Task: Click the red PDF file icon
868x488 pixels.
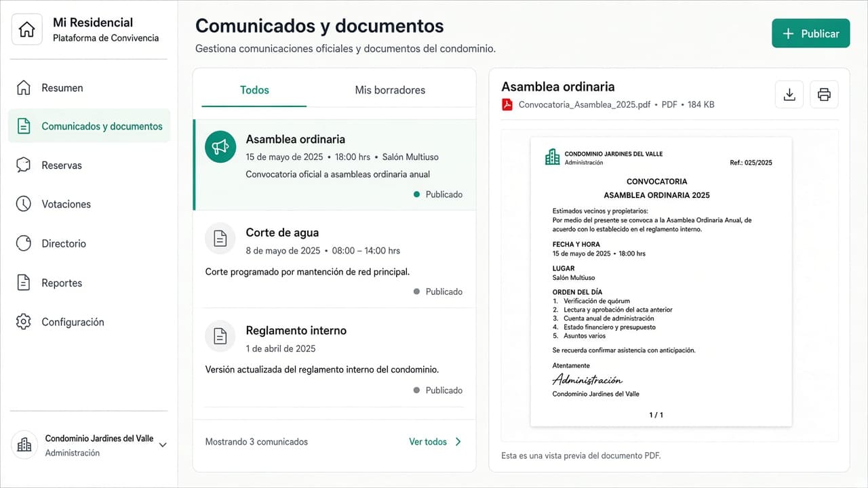Action: 507,104
